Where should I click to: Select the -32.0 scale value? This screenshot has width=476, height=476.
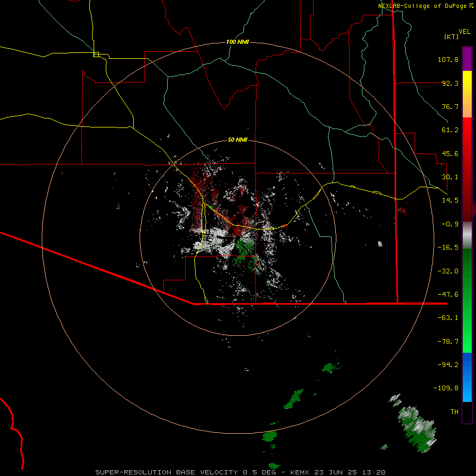[x=448, y=271]
